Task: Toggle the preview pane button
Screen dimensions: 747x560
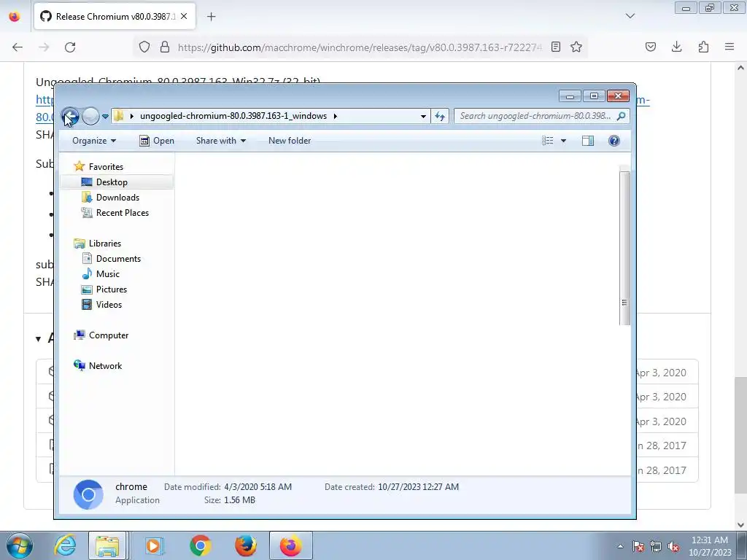Action: click(588, 141)
